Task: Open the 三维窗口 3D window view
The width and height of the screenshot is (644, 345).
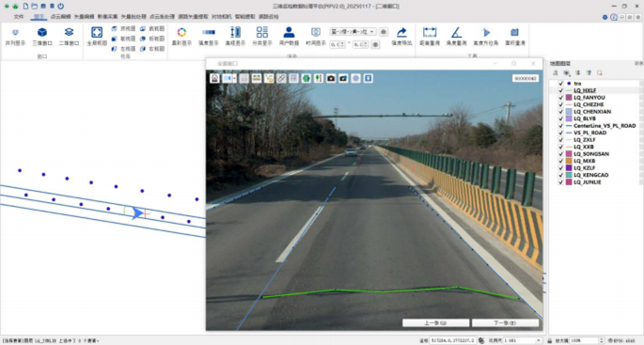Action: point(42,36)
